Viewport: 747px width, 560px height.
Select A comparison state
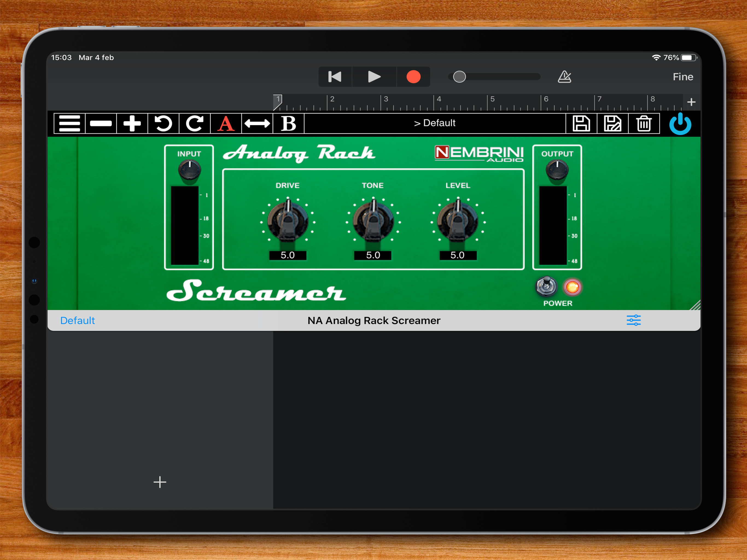(x=226, y=124)
